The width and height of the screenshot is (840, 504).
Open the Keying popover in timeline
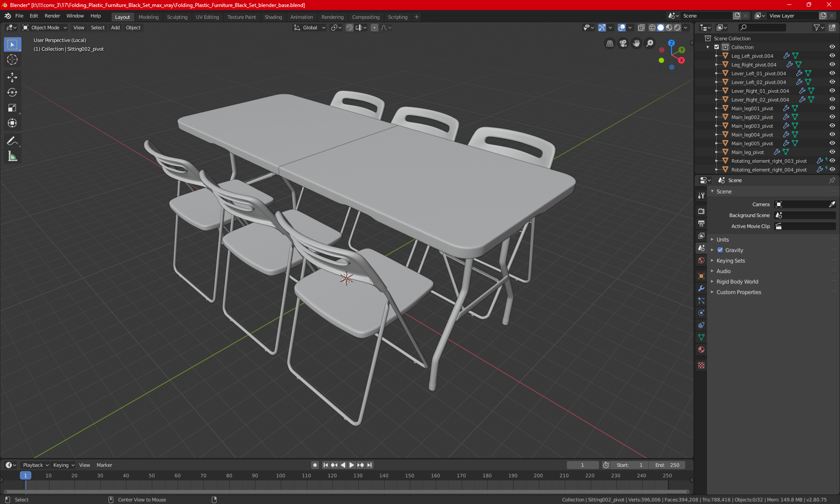tap(63, 465)
